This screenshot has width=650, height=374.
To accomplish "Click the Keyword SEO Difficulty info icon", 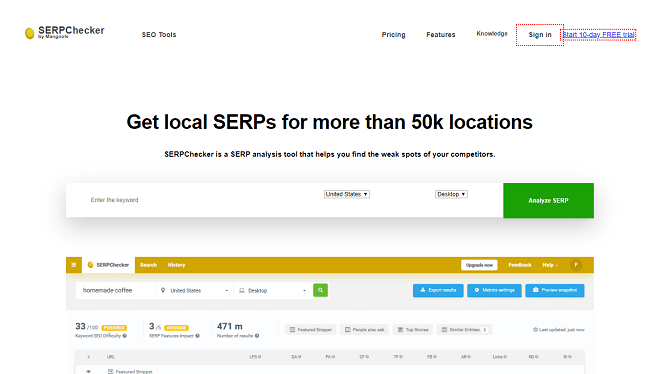I will point(124,336).
